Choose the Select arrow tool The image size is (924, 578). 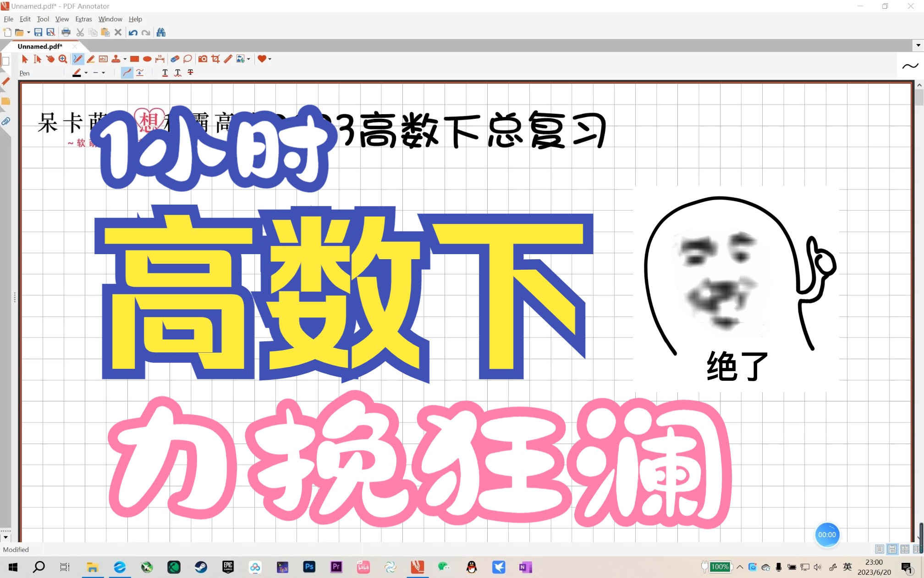(25, 59)
